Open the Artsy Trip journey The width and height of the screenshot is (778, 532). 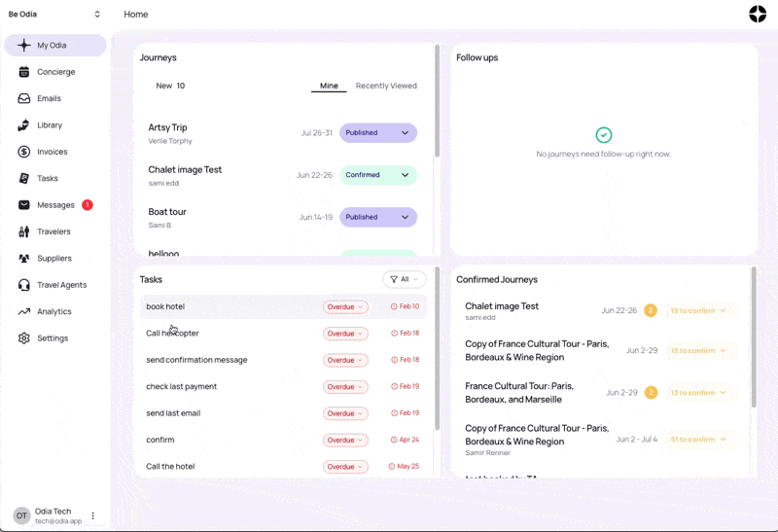(x=167, y=127)
